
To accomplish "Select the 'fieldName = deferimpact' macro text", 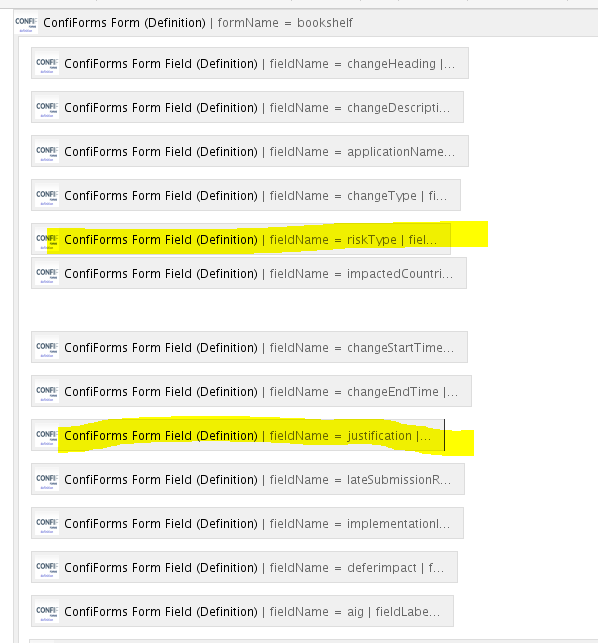I will (x=343, y=568).
